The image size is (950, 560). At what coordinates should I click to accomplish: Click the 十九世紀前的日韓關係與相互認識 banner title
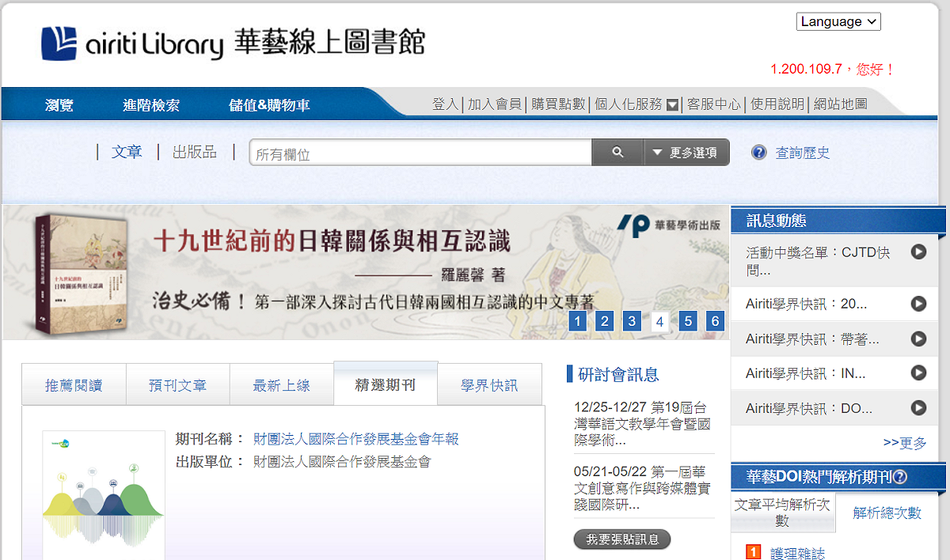(332, 241)
